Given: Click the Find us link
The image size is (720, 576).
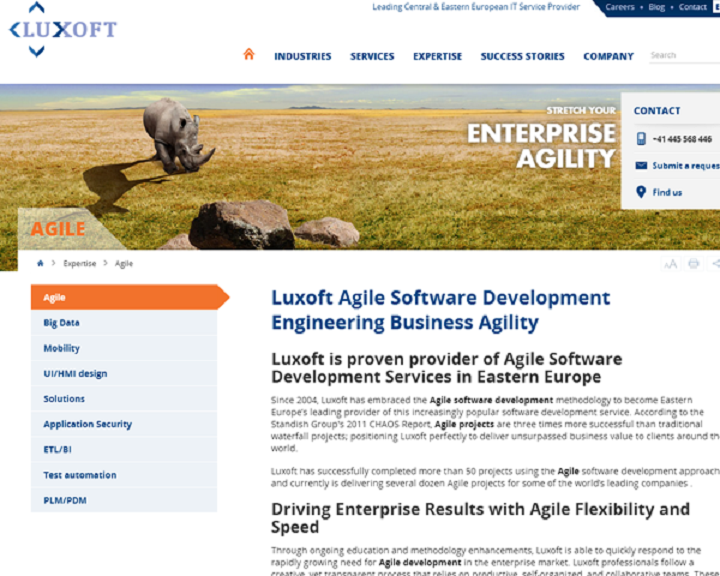Looking at the screenshot, I should tap(667, 192).
